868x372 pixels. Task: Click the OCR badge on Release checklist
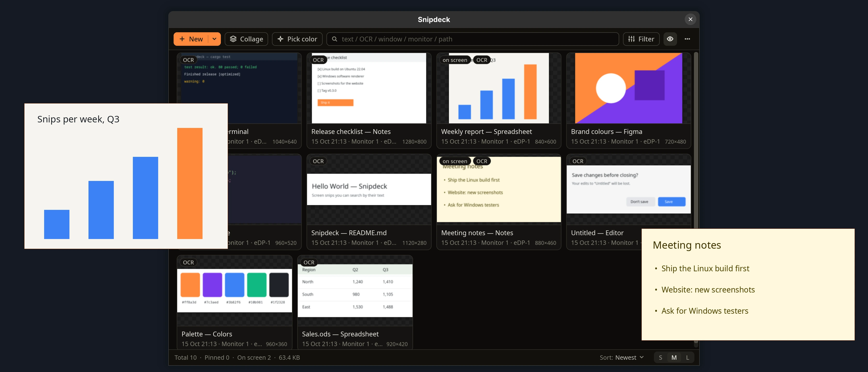click(318, 60)
